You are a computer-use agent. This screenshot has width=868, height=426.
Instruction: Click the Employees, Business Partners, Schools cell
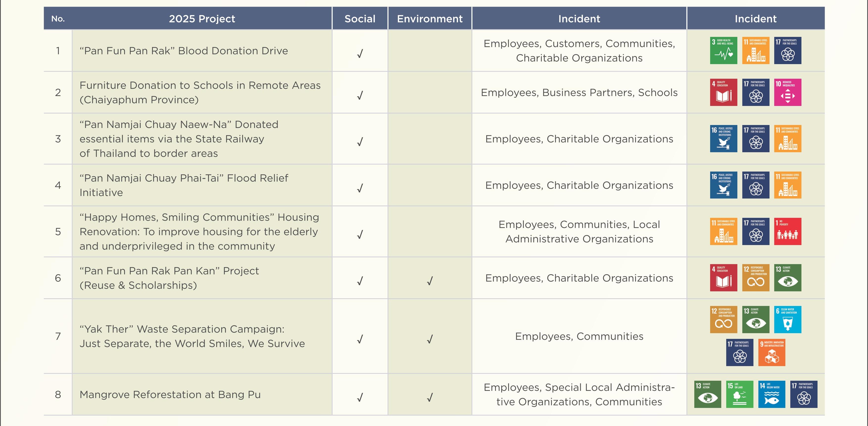(579, 92)
